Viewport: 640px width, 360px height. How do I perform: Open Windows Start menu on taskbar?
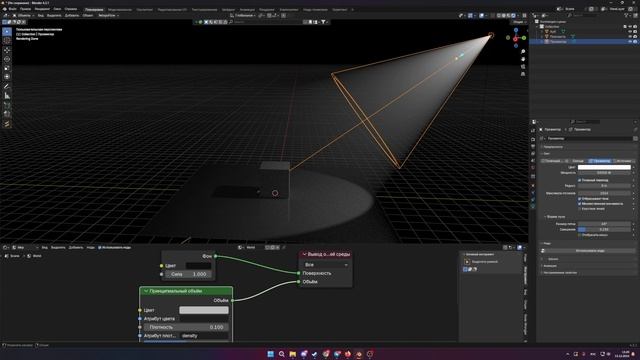[270, 354]
